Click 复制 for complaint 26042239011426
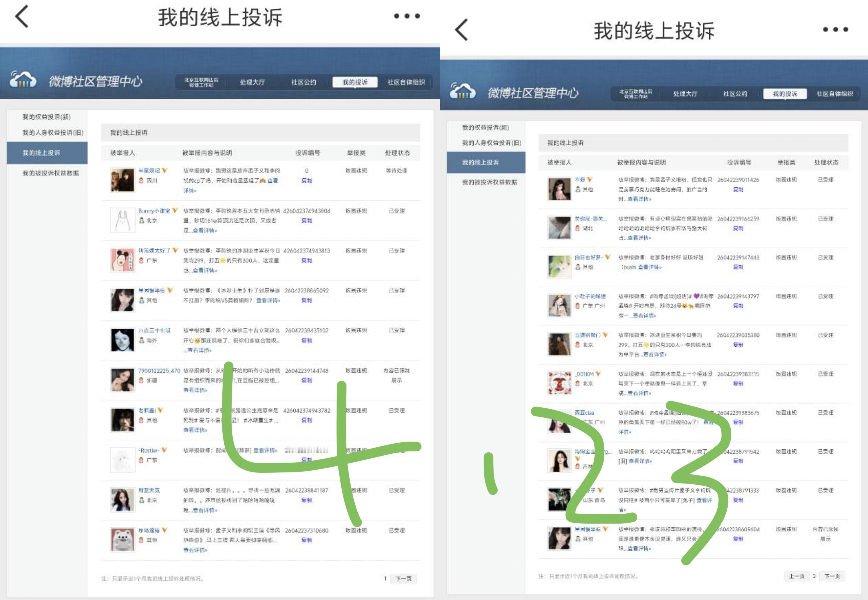Image resolution: width=868 pixels, height=600 pixels. [x=738, y=190]
